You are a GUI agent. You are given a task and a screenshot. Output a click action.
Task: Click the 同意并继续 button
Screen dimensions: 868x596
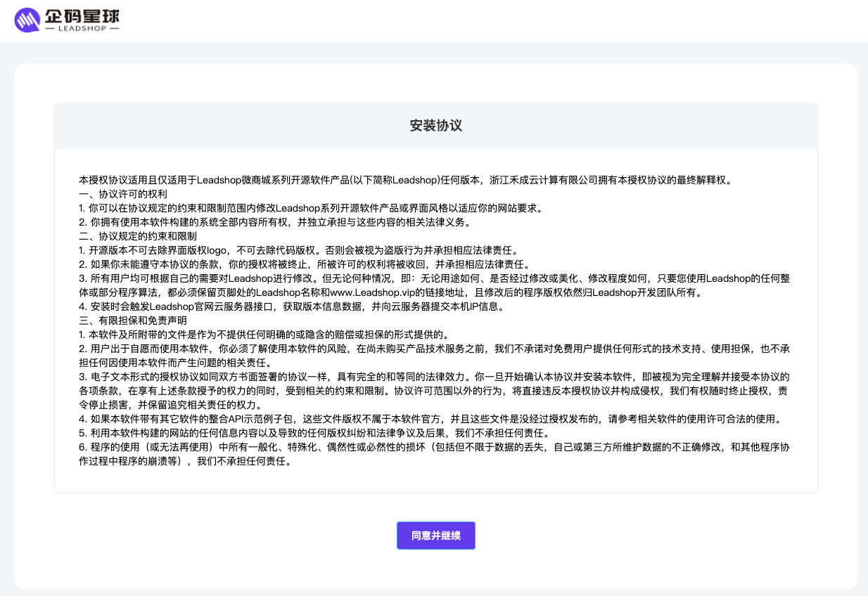tap(436, 536)
